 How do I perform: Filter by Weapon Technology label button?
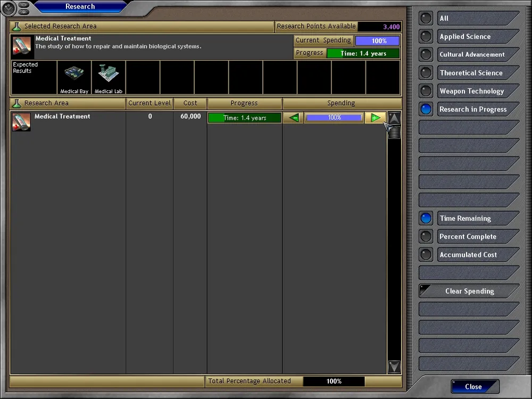pyautogui.click(x=478, y=91)
